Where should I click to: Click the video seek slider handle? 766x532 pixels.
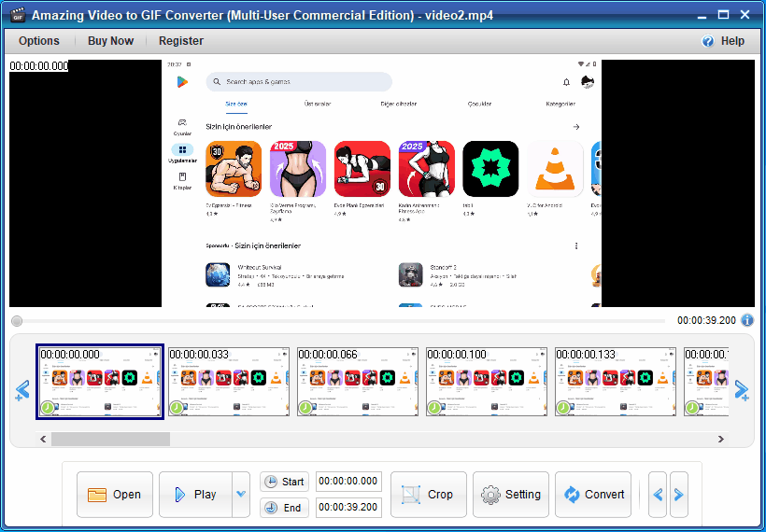17,321
